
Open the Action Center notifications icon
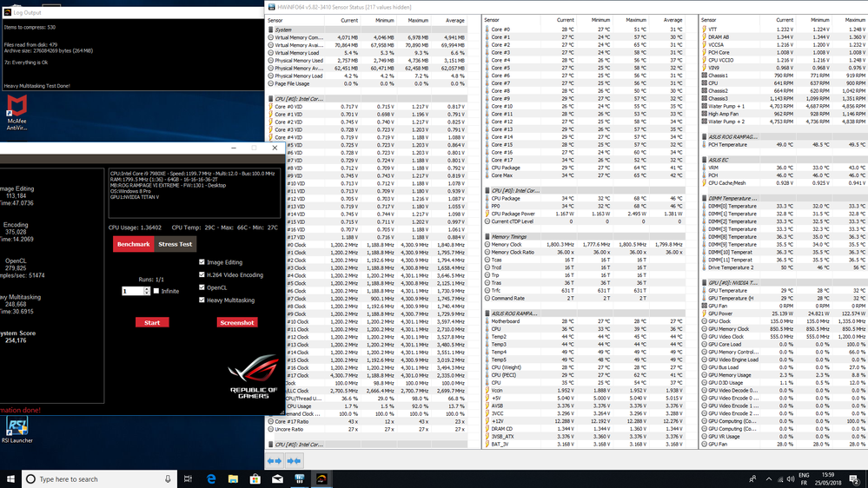point(855,479)
